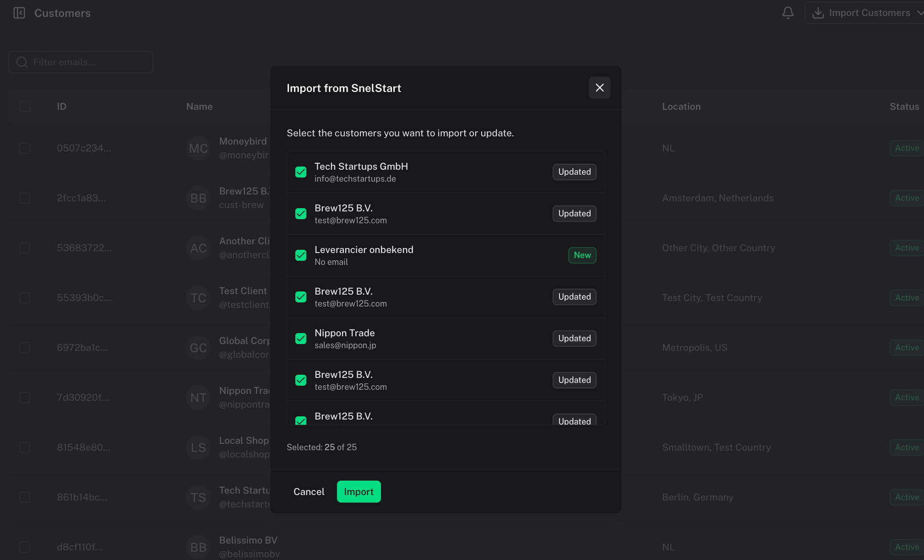Click Active status for Amsterdam row
The width and height of the screenshot is (924, 560).
tap(907, 198)
